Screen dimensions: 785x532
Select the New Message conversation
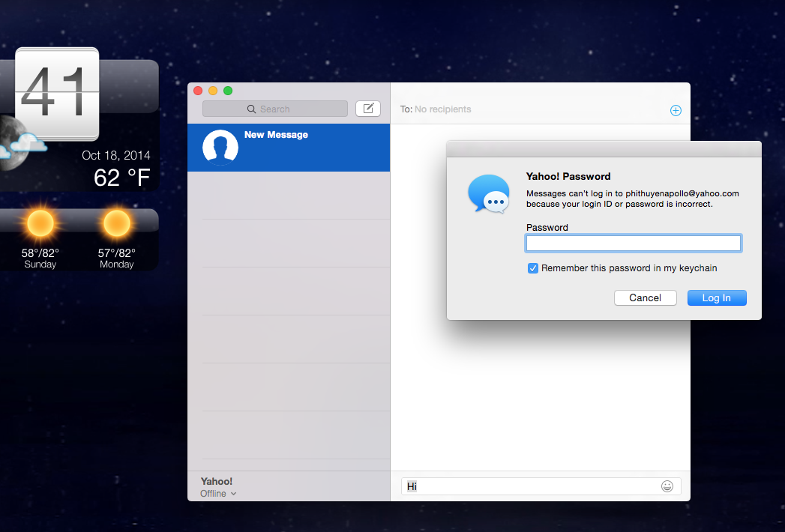pyautogui.click(x=289, y=148)
